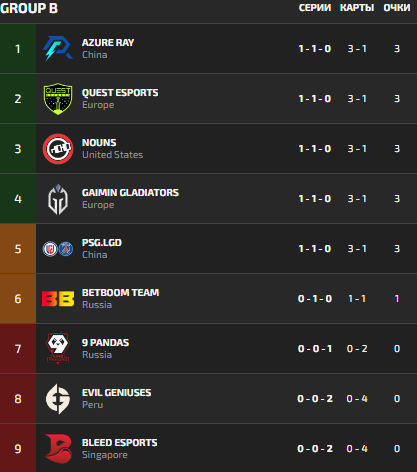Click the КАРТЫ column header
This screenshot has height=472, width=417.
click(357, 8)
